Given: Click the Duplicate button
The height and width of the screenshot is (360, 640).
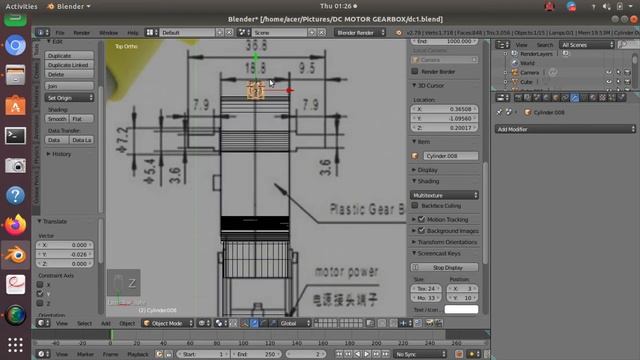Looking at the screenshot, I should click(x=69, y=56).
